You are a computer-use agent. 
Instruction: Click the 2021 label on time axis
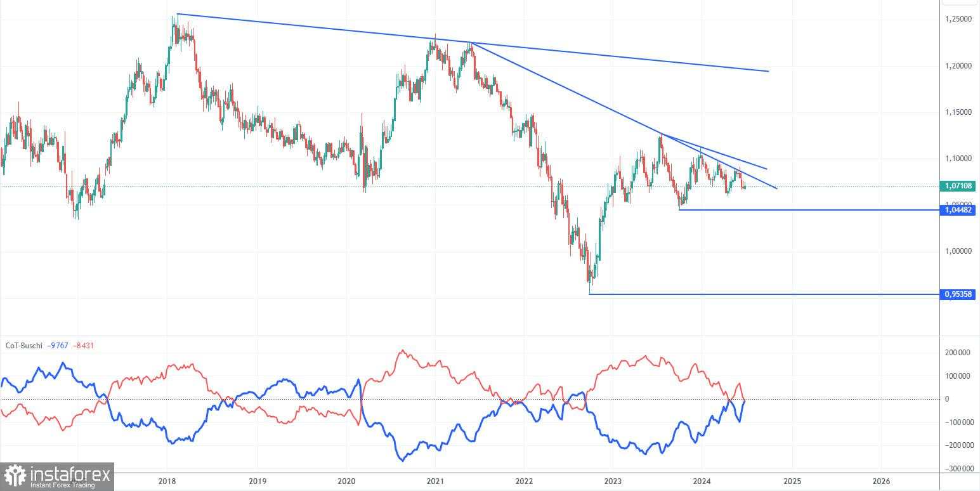click(435, 481)
